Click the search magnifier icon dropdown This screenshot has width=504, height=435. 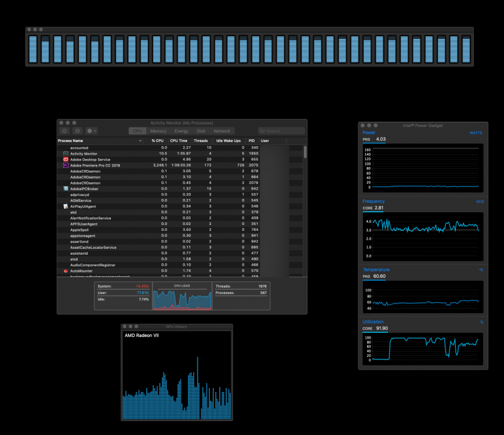click(262, 131)
